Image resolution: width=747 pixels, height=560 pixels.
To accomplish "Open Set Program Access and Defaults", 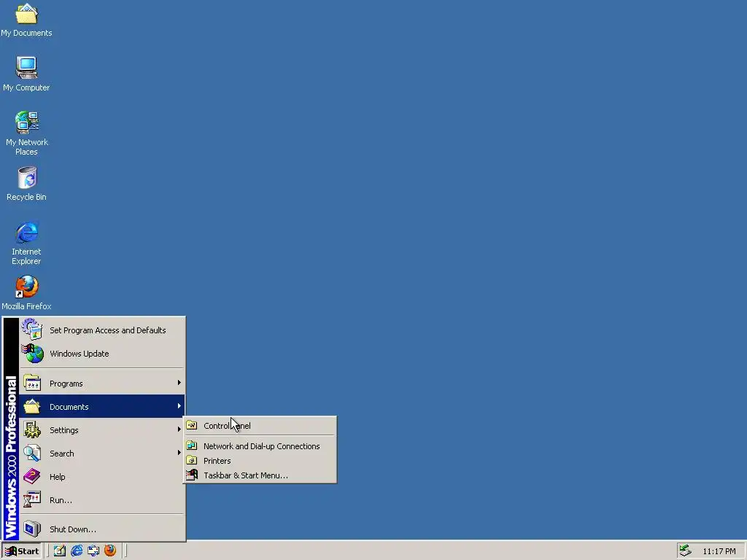I will pos(102,330).
